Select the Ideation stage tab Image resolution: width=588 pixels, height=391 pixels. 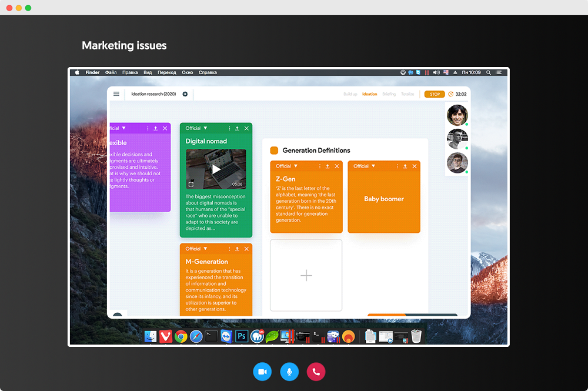pos(369,94)
